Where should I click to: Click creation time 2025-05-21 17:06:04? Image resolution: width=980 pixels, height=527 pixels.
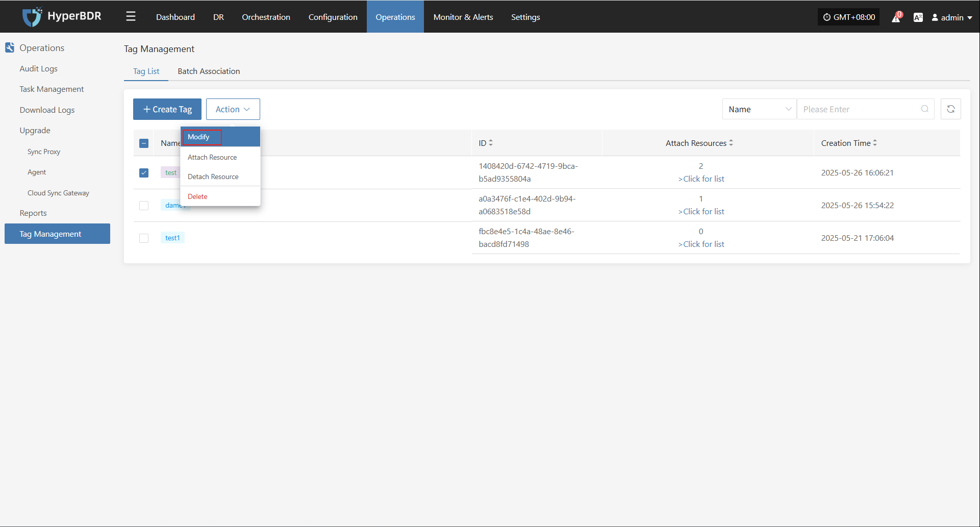pos(857,238)
